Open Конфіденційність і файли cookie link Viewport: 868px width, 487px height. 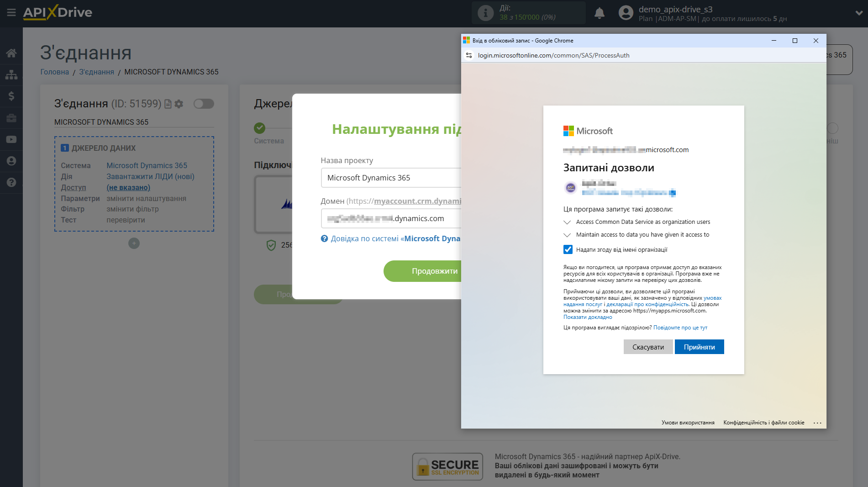(x=763, y=423)
